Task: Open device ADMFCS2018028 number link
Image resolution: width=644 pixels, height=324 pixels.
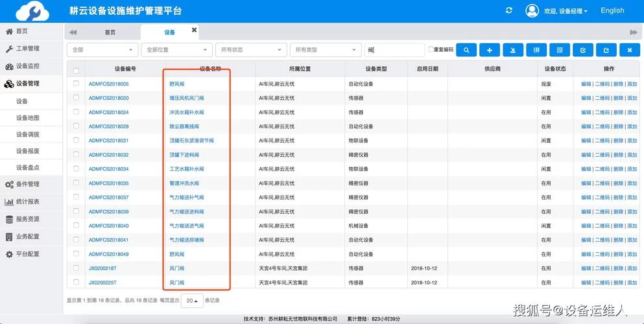Action: 108,126
